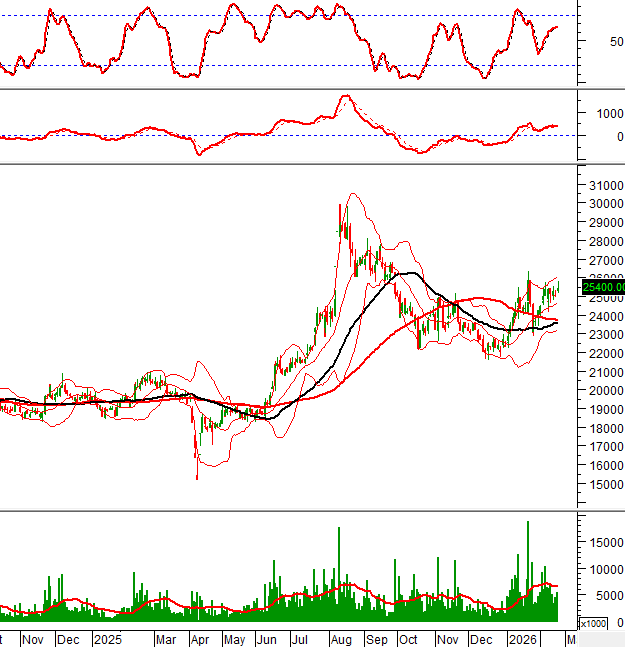The image size is (625, 647).
Task: Click the 31000 price axis label
Action: tap(605, 185)
